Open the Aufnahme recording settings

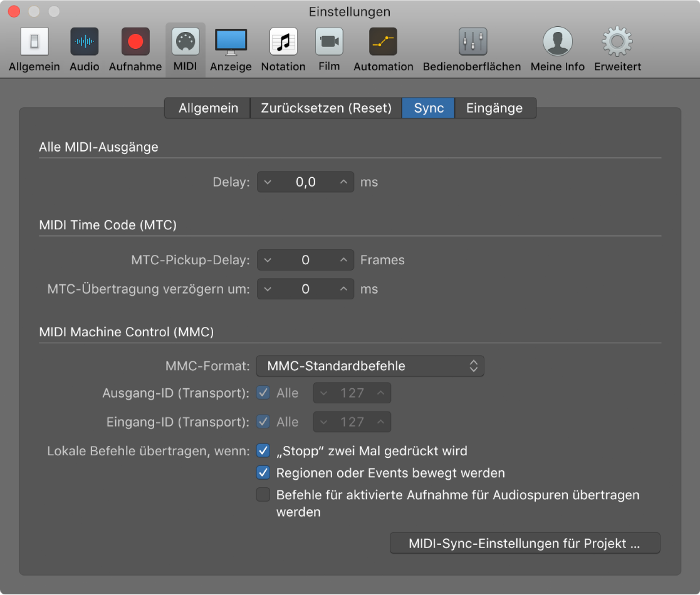tap(135, 49)
